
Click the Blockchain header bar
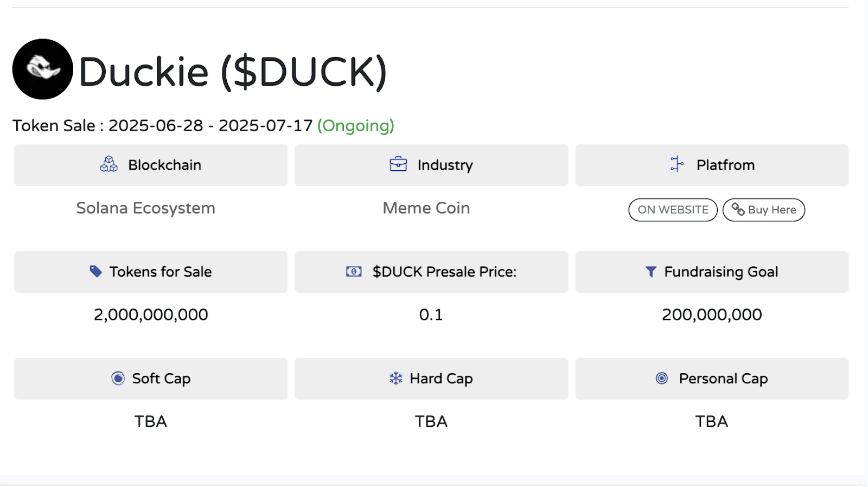(x=150, y=164)
